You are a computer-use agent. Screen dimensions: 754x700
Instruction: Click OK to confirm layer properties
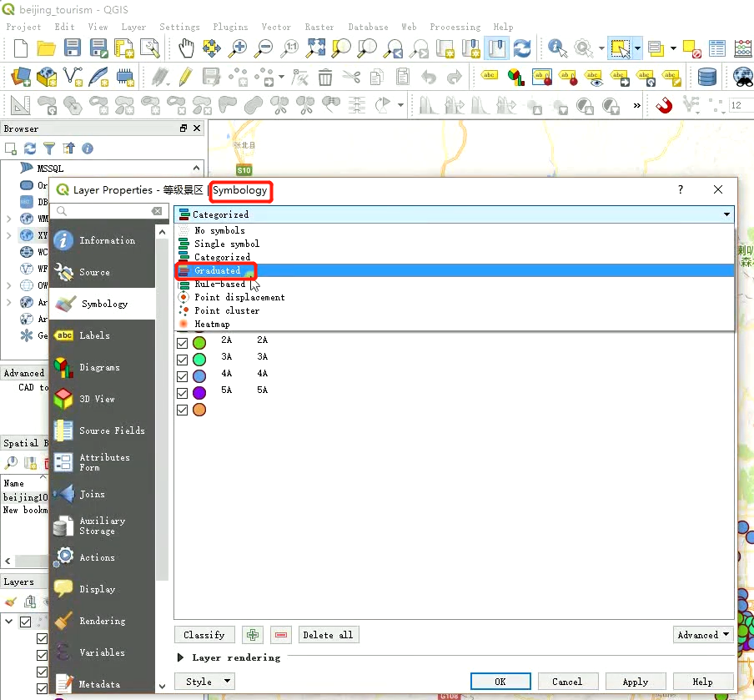click(x=500, y=682)
